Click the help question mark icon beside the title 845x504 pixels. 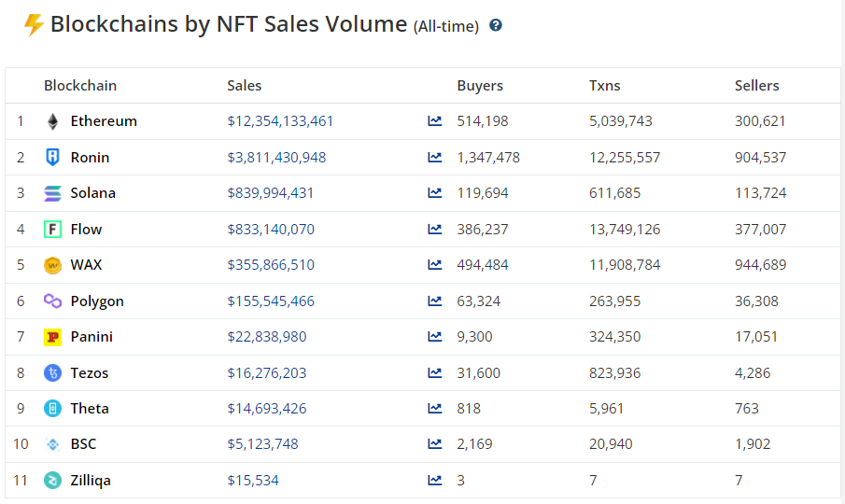click(496, 25)
